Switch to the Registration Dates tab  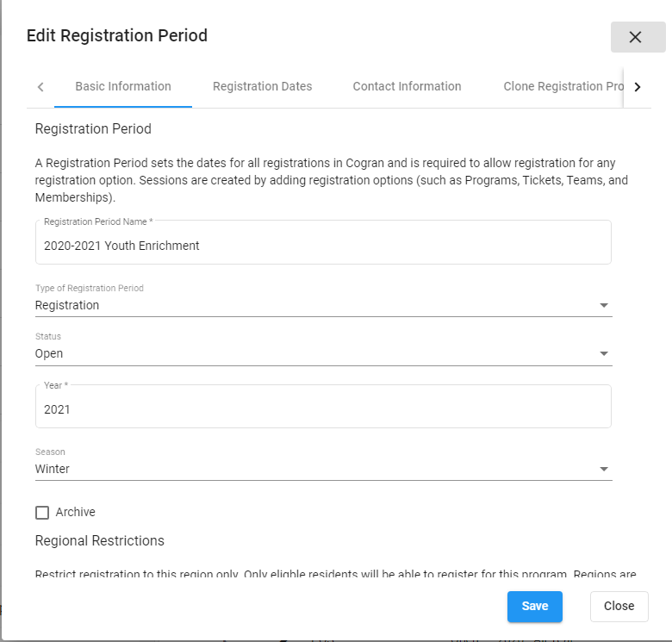tap(262, 86)
